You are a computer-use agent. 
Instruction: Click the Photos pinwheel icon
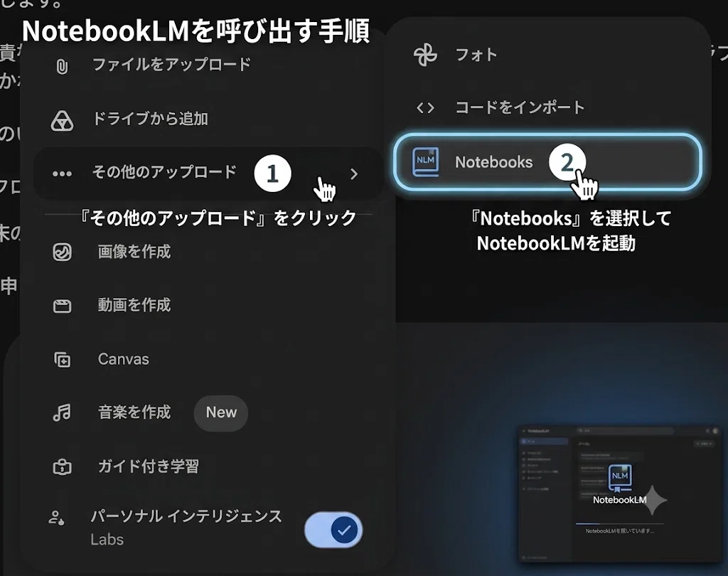click(425, 55)
